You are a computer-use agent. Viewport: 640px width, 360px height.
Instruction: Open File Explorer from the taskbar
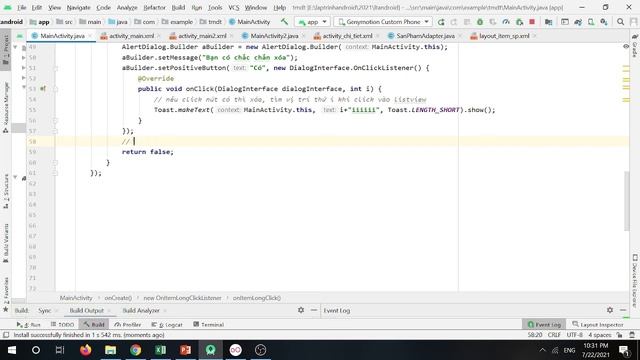tap(111, 350)
